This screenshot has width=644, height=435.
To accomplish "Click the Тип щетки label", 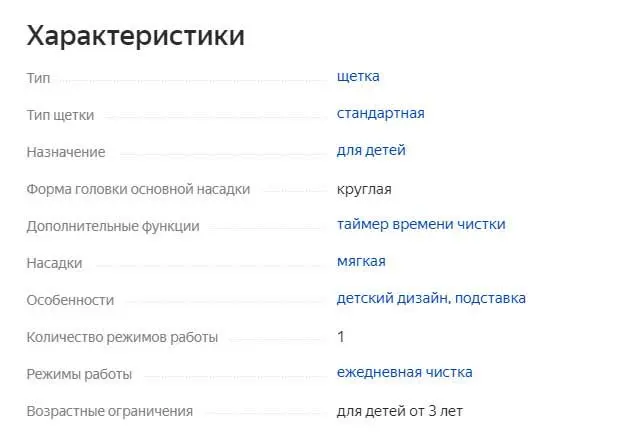I will pyautogui.click(x=60, y=115).
